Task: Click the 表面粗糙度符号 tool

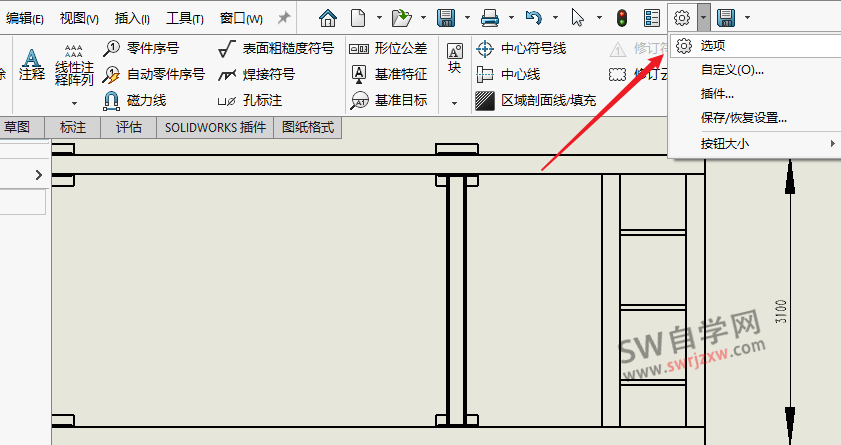Action: click(x=276, y=48)
